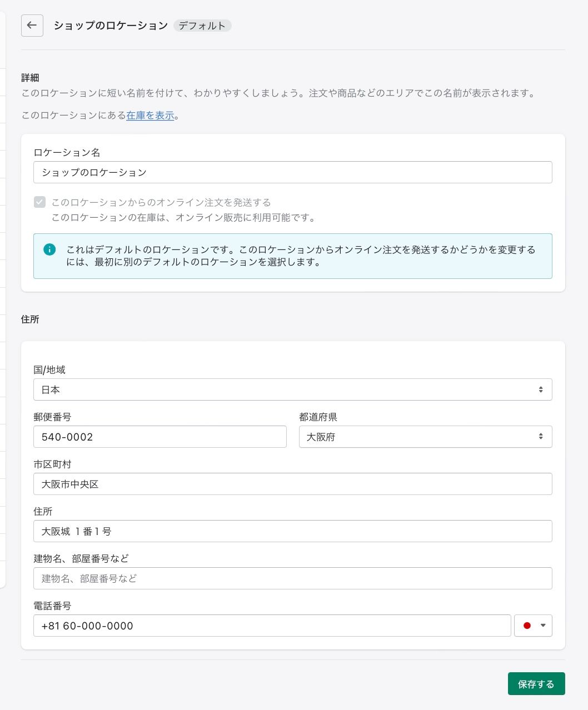
Task: Click the back arrow button
Action: pyautogui.click(x=32, y=26)
